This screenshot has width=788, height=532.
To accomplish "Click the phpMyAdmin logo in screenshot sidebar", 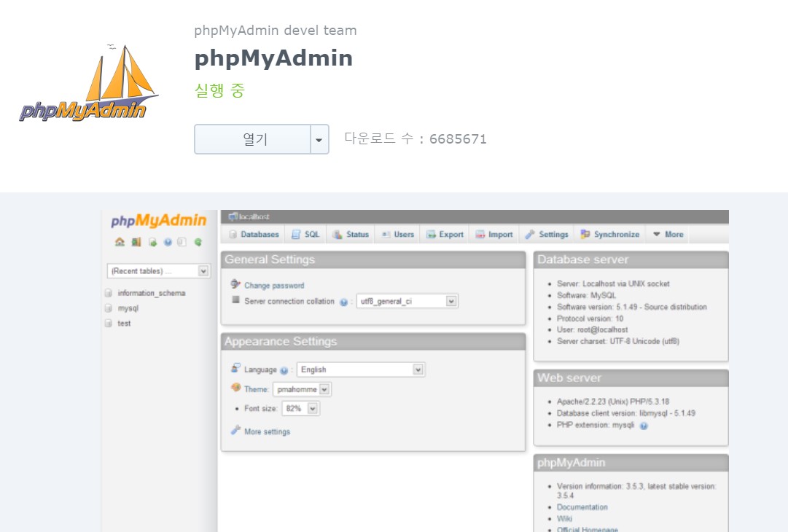I will pyautogui.click(x=158, y=221).
